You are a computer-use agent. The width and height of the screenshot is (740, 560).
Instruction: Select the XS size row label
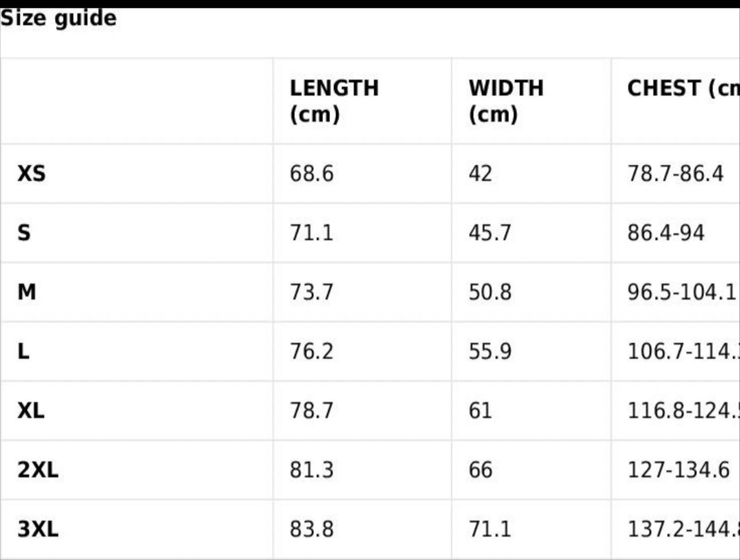pyautogui.click(x=32, y=173)
